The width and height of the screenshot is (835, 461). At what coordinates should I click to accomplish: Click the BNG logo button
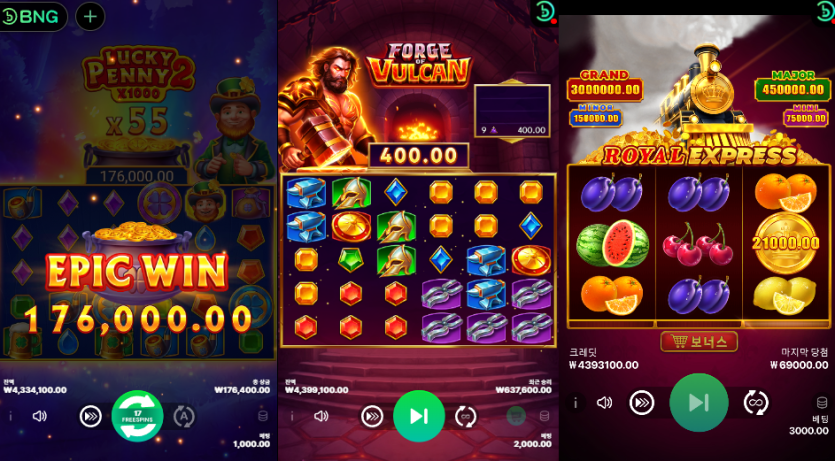pyautogui.click(x=34, y=17)
